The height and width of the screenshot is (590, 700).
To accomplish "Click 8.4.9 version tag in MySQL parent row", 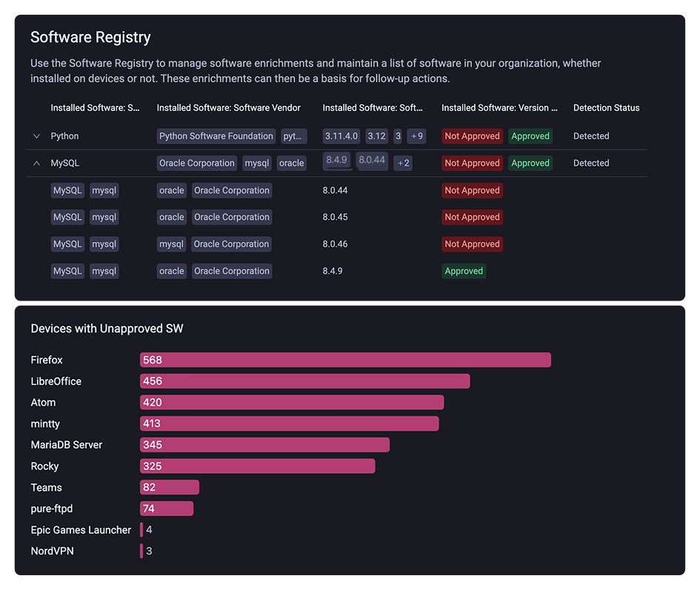I will pos(336,160).
